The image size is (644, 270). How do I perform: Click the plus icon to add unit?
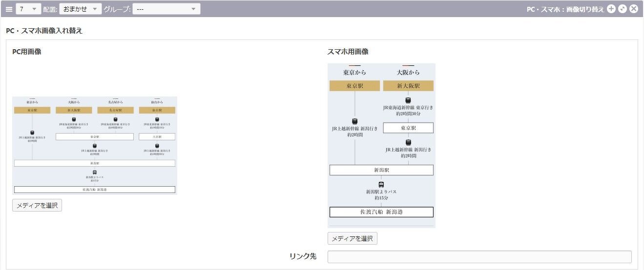point(611,9)
